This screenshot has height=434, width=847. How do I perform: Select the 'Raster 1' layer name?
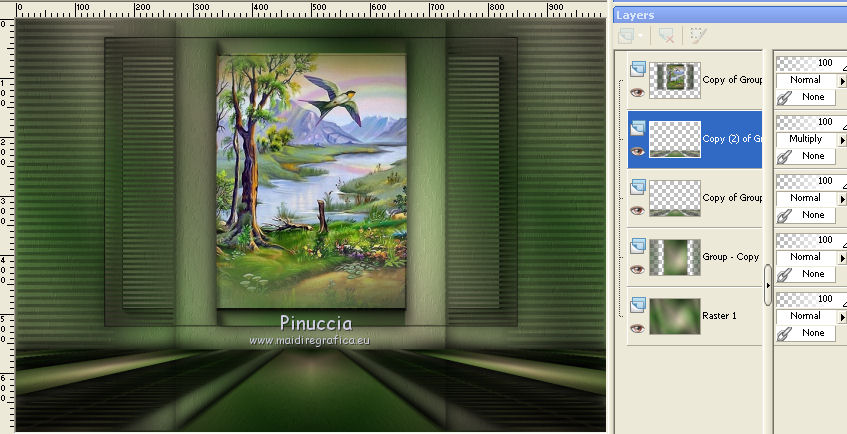(719, 316)
